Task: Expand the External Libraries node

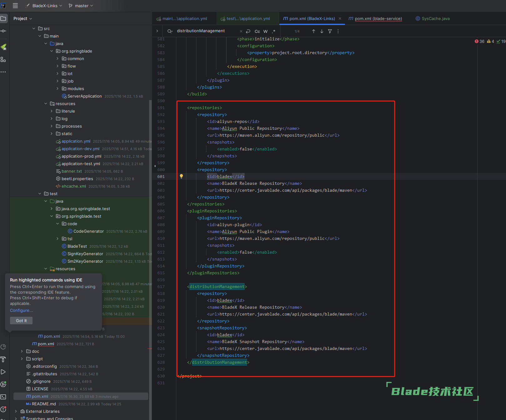Action: click(16, 411)
